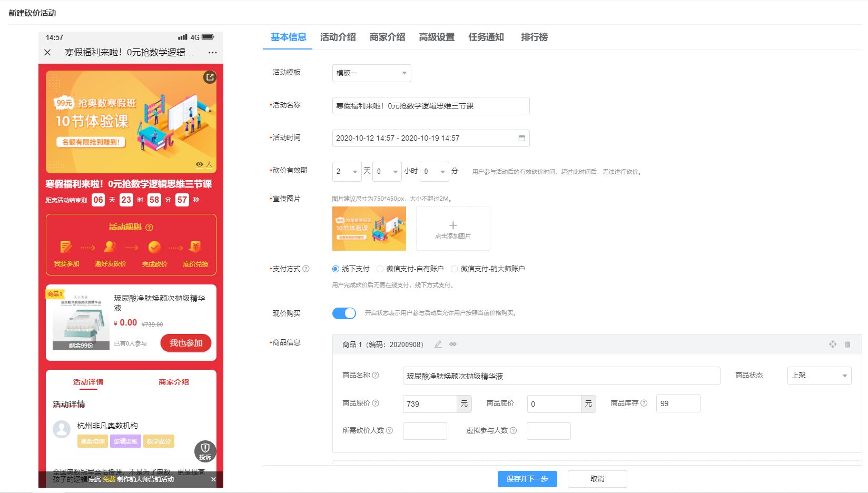Edit product 1 with pencil icon
The height and width of the screenshot is (493, 868).
click(x=438, y=344)
